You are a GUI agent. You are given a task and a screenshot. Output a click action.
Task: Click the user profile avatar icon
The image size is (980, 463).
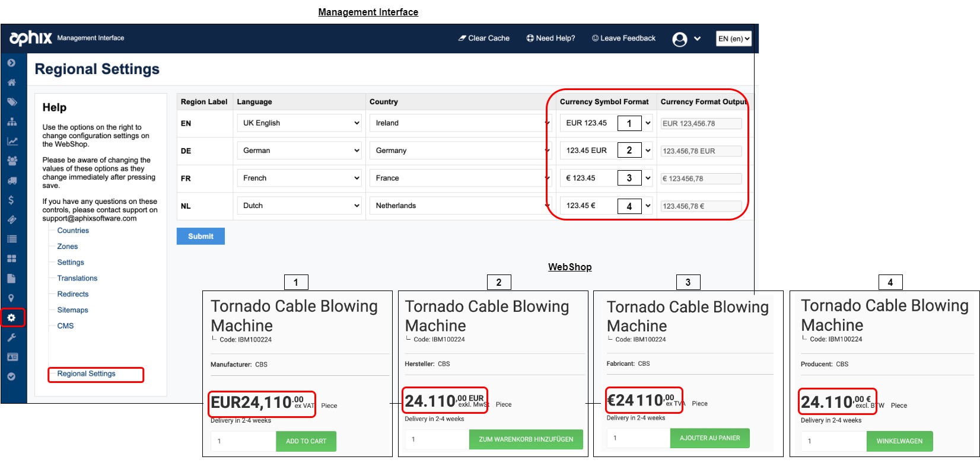[x=679, y=39]
